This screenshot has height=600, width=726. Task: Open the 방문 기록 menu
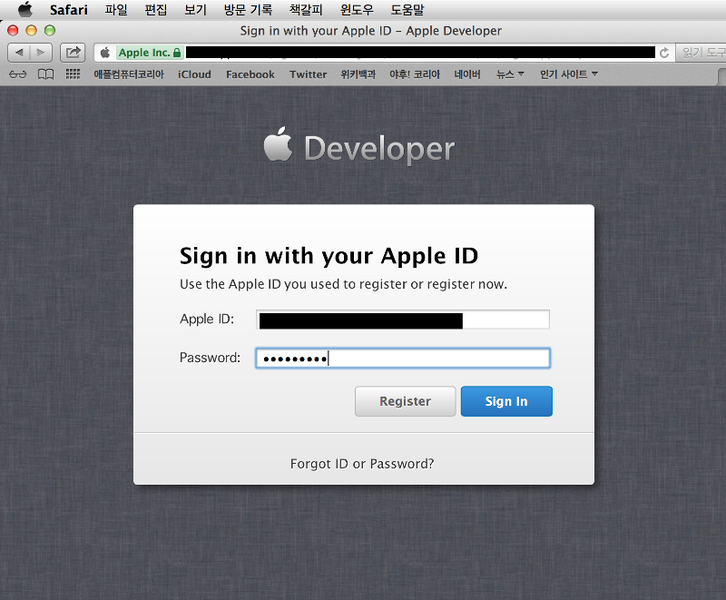pos(247,10)
